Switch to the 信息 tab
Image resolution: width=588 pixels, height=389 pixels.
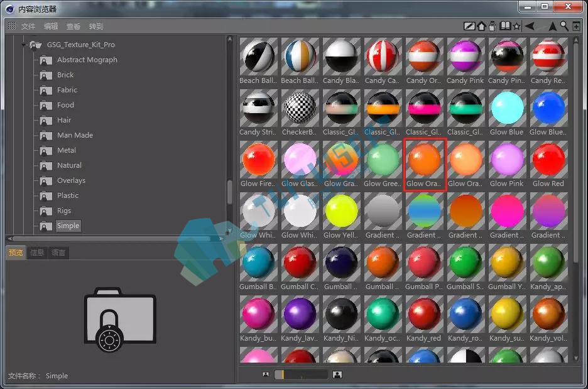tap(36, 253)
